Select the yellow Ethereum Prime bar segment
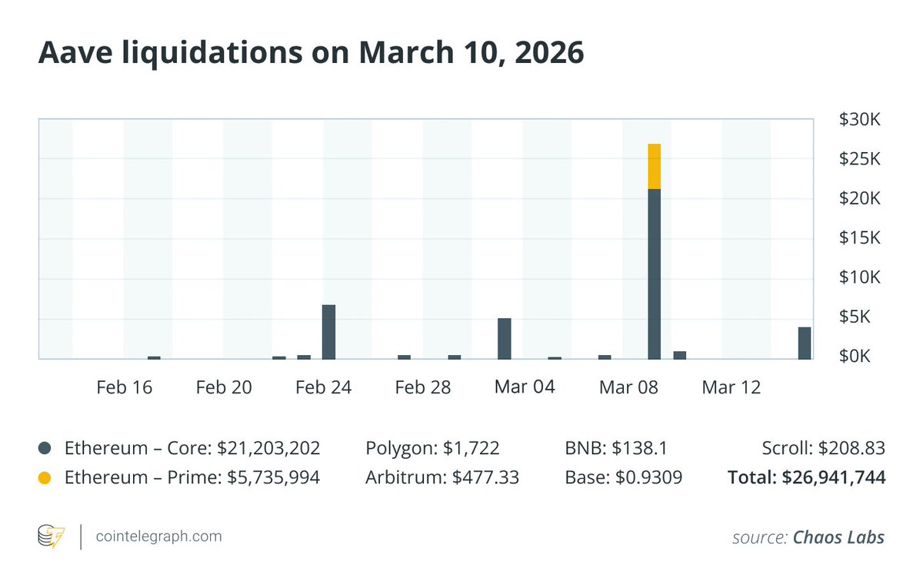This screenshot has width=923, height=588. tap(655, 166)
